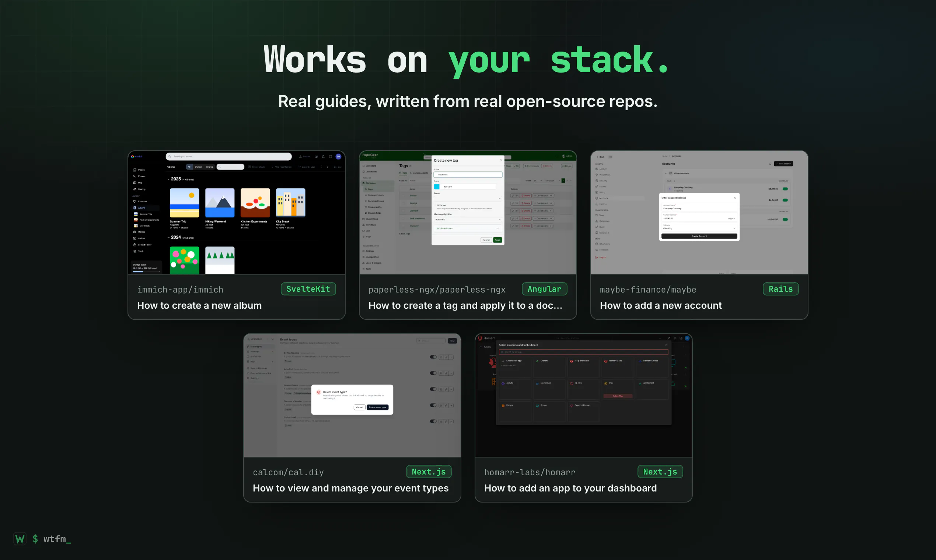Tick the Inbox tag checkbox
The image size is (936, 560).
[435, 205]
